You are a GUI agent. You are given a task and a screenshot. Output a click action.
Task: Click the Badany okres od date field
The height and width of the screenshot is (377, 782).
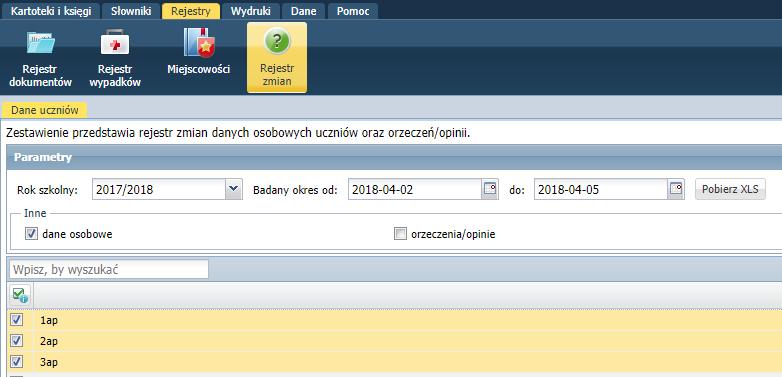point(415,189)
